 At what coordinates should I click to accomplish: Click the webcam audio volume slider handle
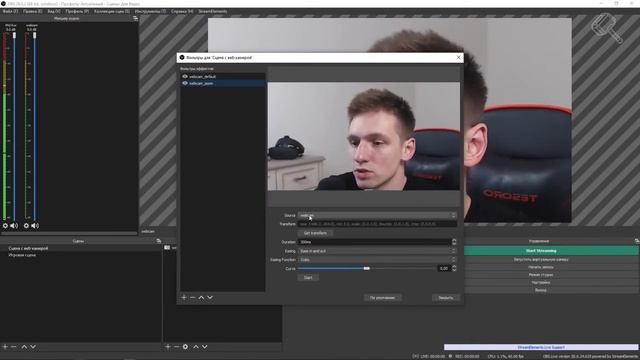point(35,36)
